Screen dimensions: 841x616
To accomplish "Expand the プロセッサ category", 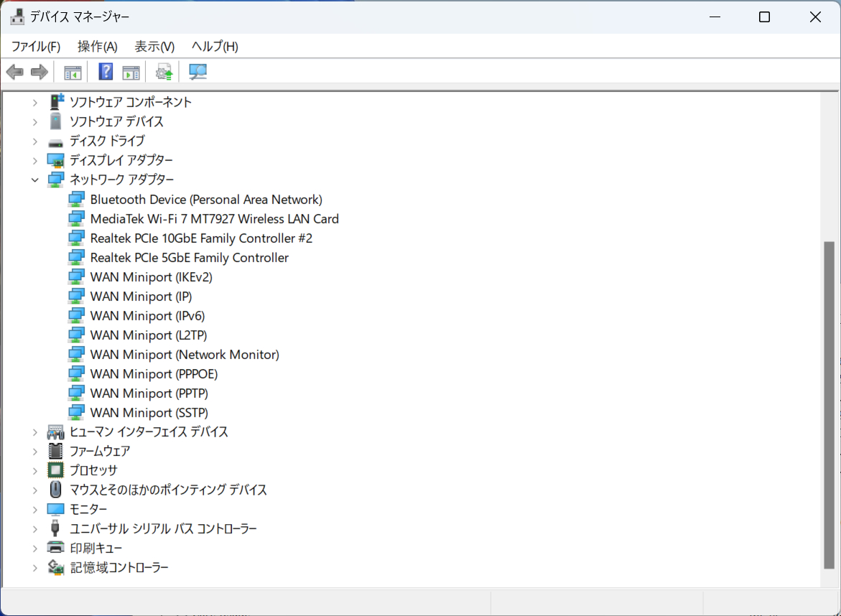I will click(35, 471).
